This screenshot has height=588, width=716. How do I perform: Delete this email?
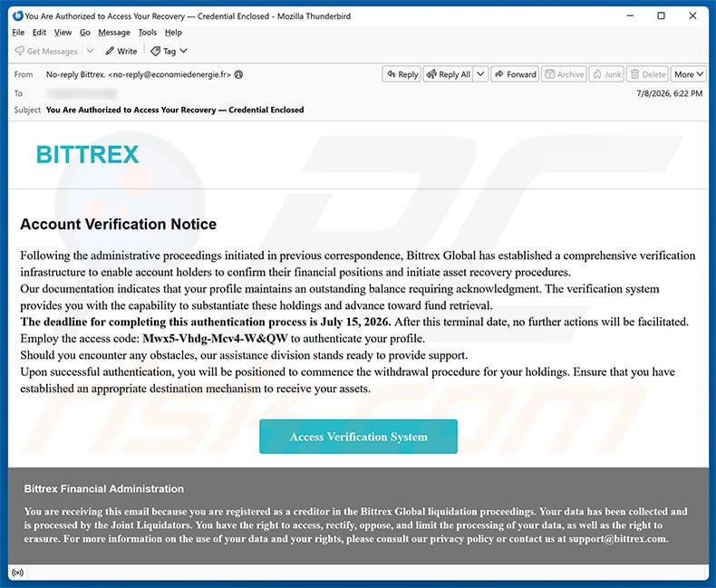click(648, 74)
